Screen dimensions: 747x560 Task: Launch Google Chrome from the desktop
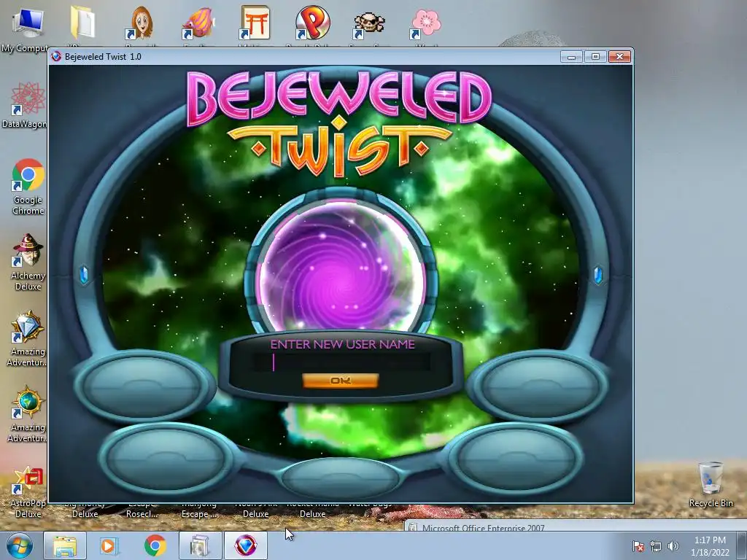point(28,186)
